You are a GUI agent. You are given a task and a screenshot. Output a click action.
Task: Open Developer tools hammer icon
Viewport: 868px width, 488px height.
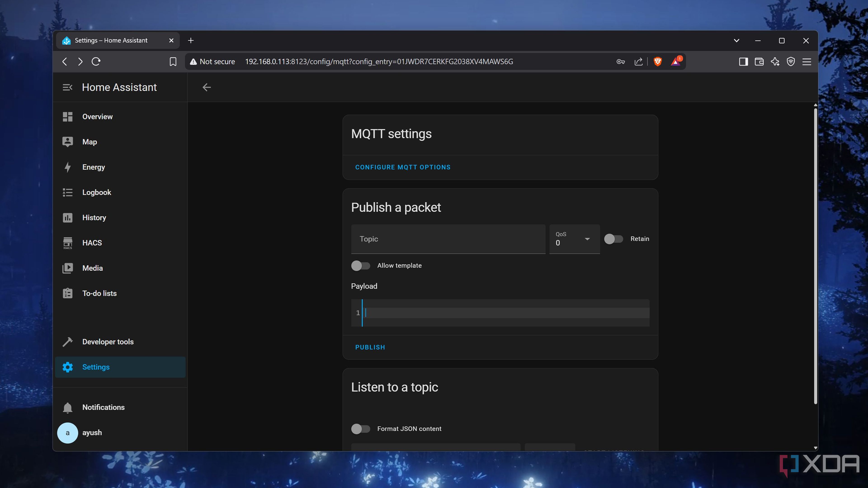[x=67, y=342]
